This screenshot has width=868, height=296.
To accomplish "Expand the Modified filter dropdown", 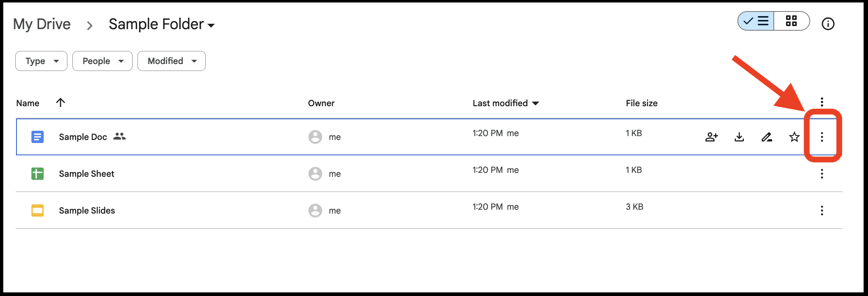I will point(171,61).
